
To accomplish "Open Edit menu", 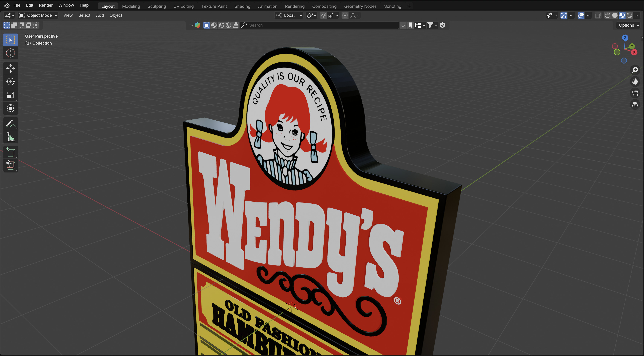I will 29,5.
